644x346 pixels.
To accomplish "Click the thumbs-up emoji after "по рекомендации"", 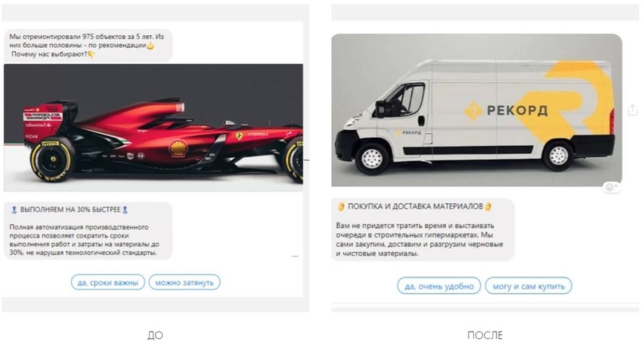I will [151, 45].
